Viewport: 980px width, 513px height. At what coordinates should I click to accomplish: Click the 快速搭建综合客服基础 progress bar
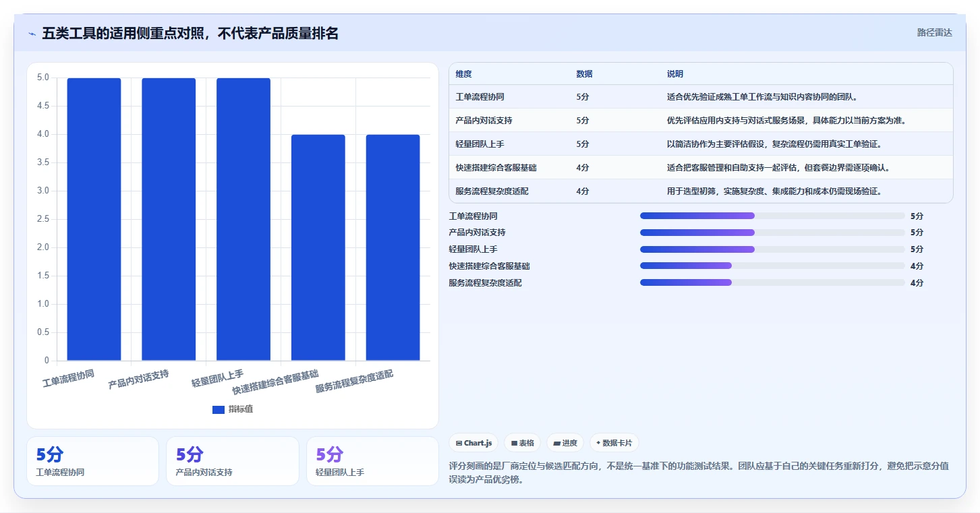772,266
